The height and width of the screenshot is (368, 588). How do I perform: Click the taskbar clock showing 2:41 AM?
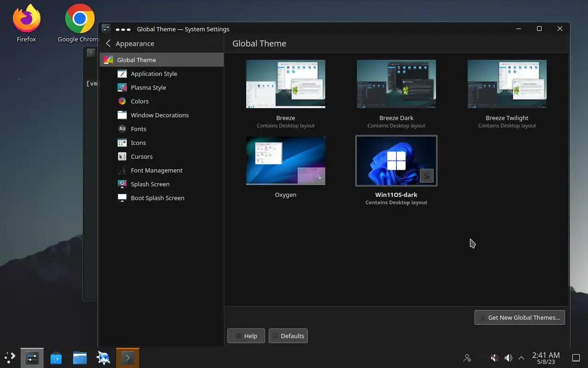[x=546, y=358]
